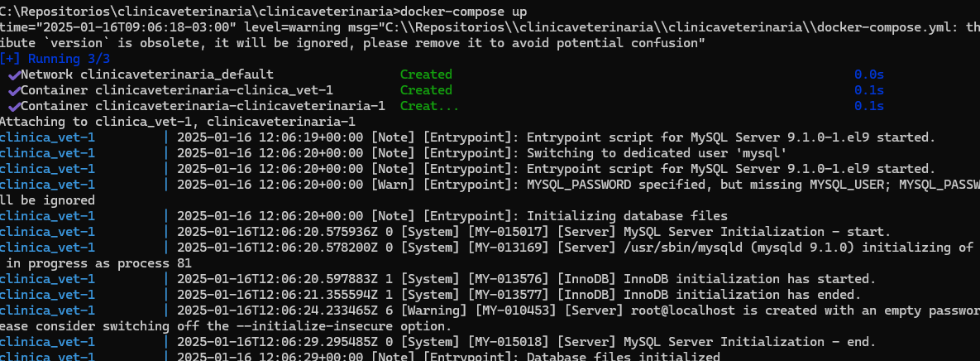Click the "Initializing database files" message

[x=627, y=216]
